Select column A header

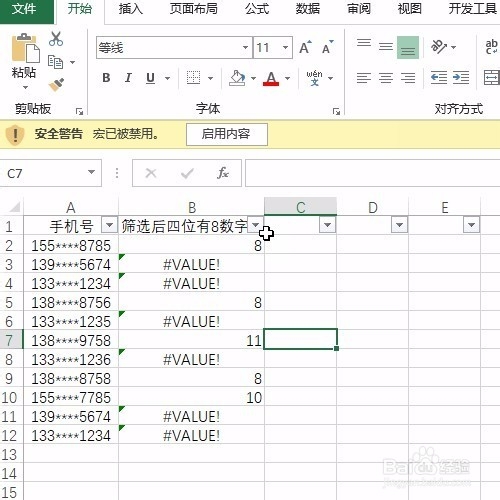pyautogui.click(x=71, y=207)
